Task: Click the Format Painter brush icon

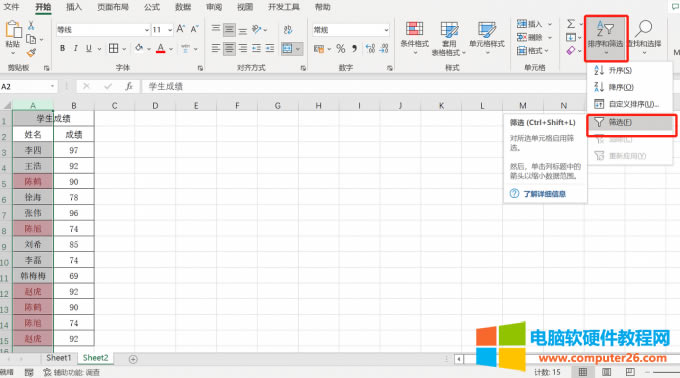Action: click(x=31, y=52)
